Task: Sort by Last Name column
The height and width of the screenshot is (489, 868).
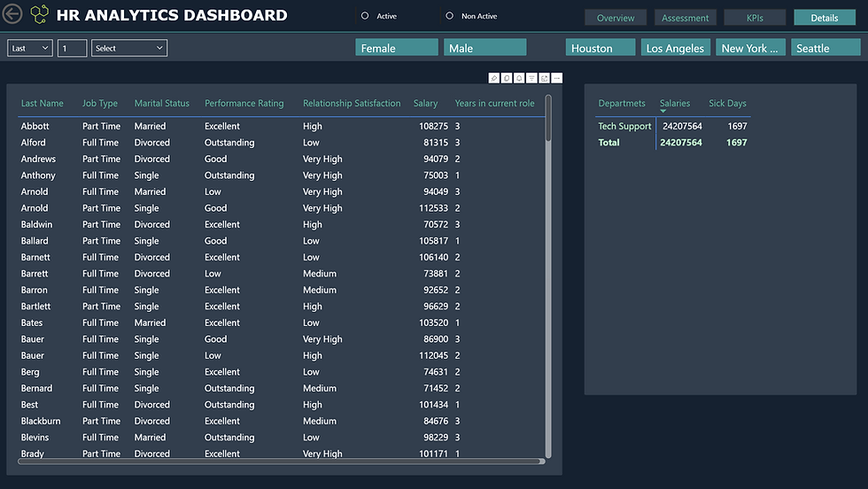Action: 43,103
